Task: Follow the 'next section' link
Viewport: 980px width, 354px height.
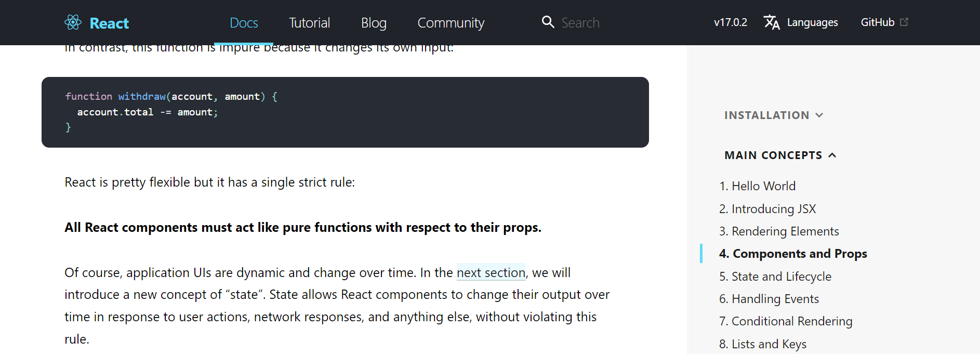Action: coord(491,272)
